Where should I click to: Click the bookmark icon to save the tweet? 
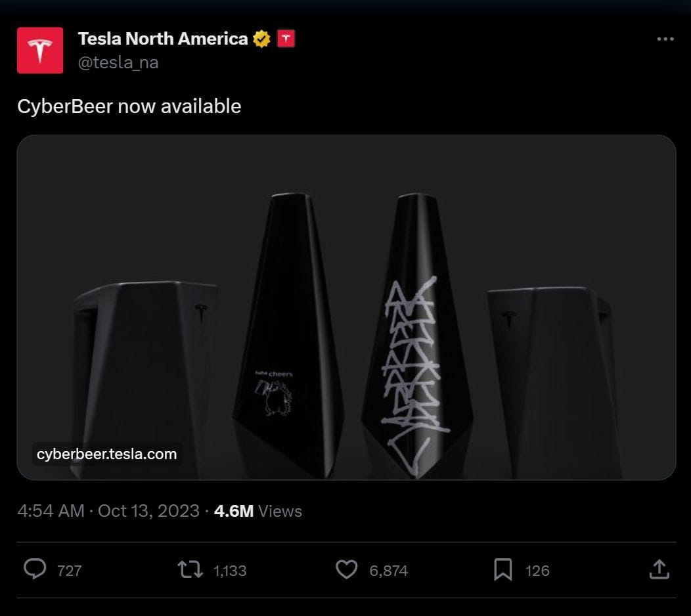(503, 570)
